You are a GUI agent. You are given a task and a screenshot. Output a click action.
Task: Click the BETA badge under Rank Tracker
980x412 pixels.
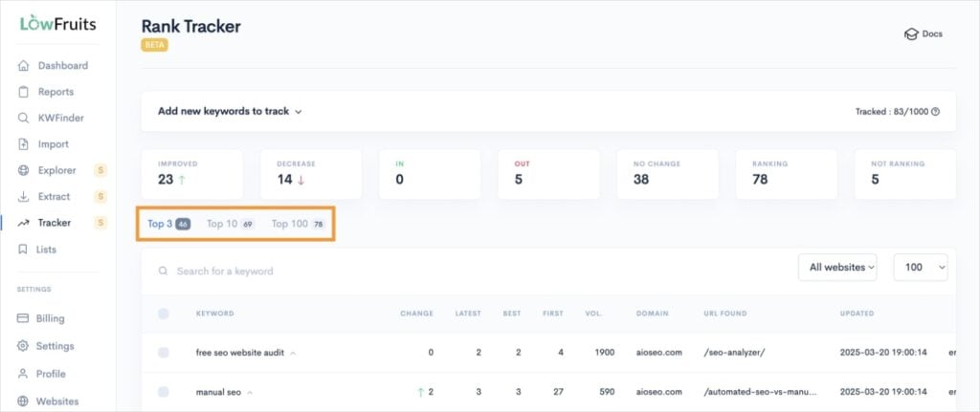point(154,45)
